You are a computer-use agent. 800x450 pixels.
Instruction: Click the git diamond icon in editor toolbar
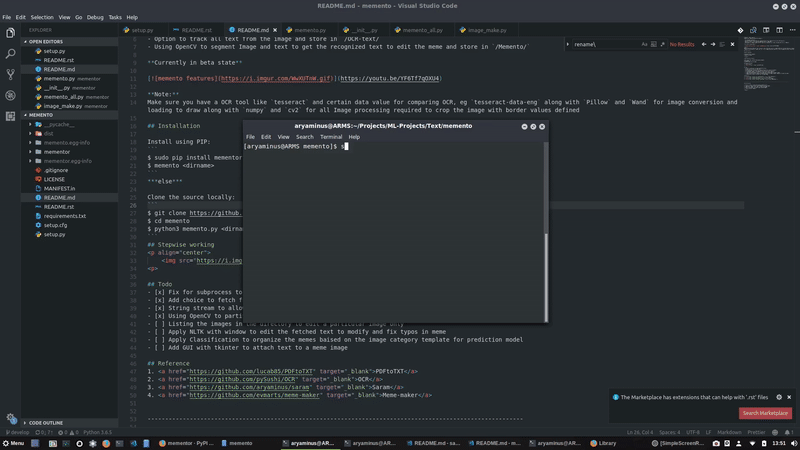point(740,30)
